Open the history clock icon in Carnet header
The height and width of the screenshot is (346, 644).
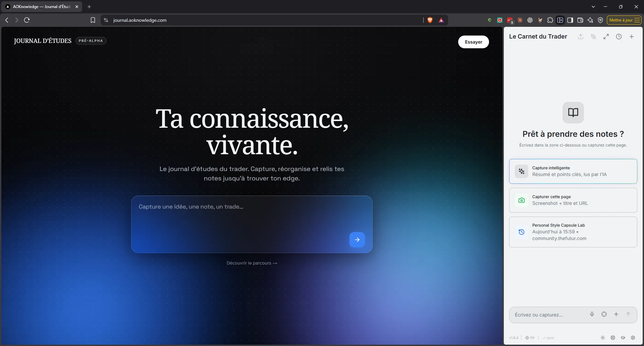(x=619, y=37)
